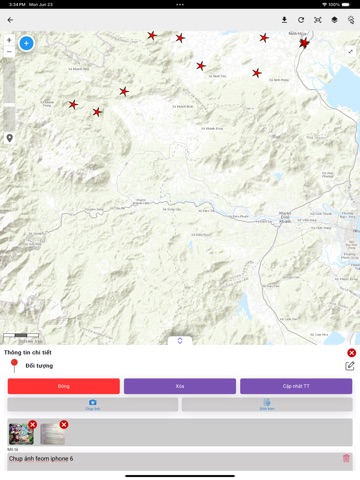
Task: Expand map with the fullscreen arrows icon
Action: [x=351, y=52]
